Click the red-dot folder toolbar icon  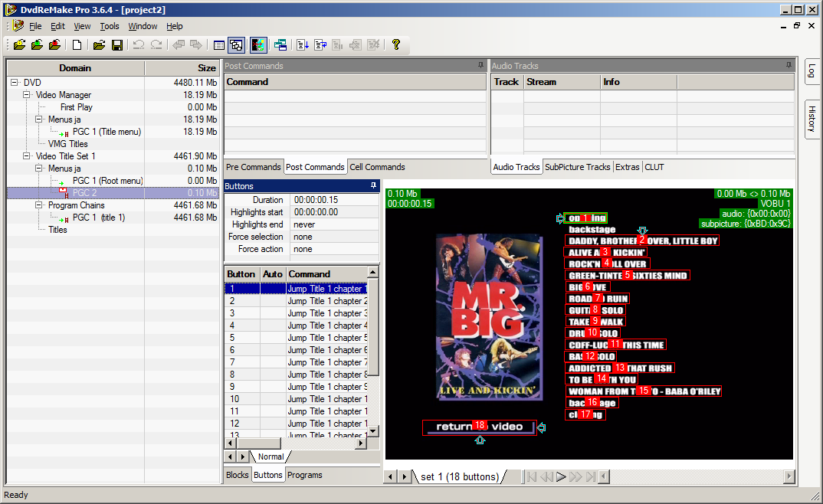click(54, 45)
